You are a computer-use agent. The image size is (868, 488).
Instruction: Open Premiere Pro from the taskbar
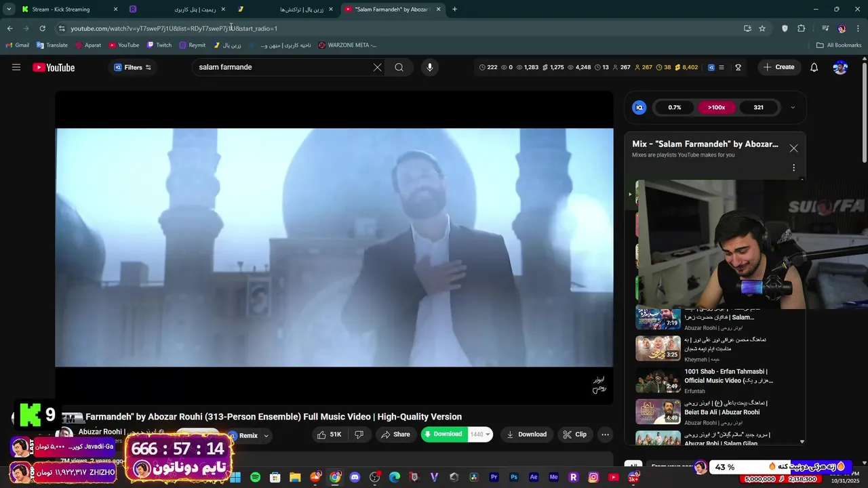(494, 477)
